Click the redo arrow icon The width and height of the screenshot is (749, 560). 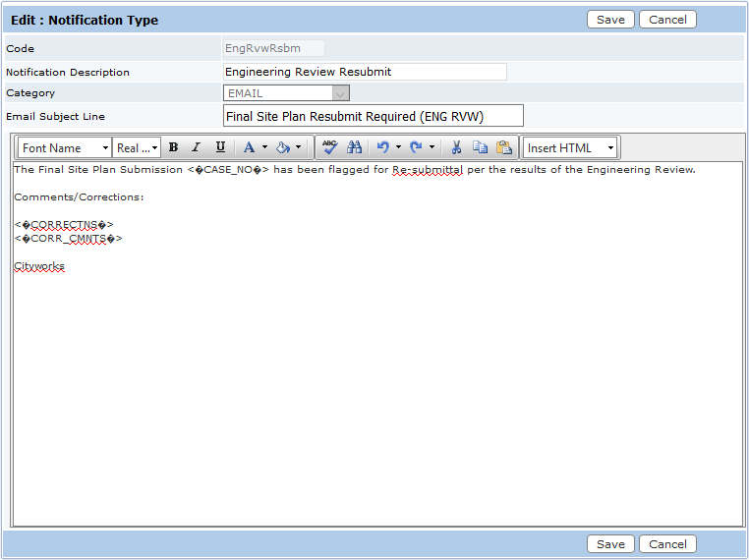[x=416, y=147]
